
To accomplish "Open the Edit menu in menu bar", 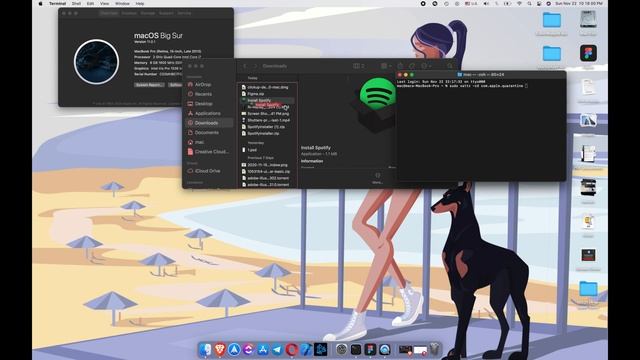I will (x=90, y=4).
